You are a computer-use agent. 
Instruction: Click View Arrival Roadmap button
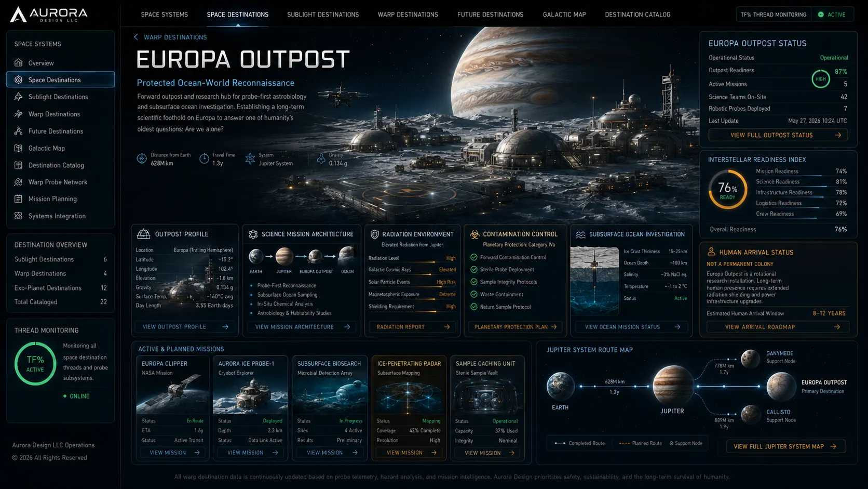tap(778, 327)
